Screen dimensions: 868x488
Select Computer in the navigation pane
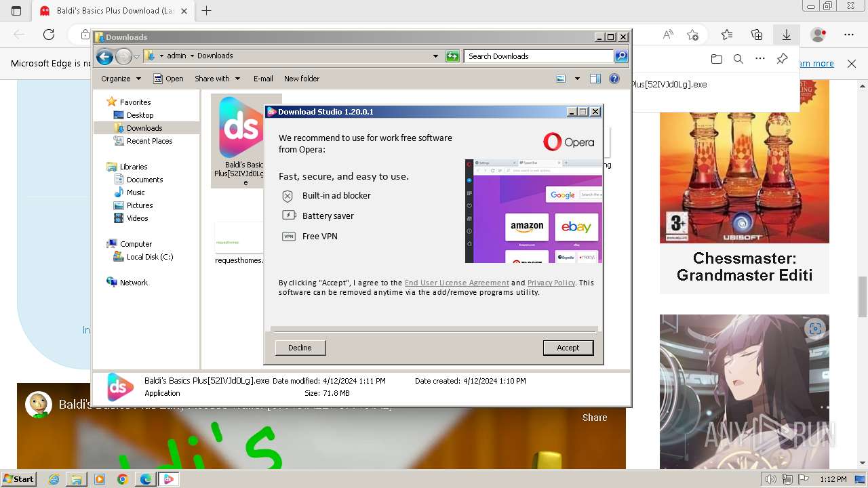[136, 244]
